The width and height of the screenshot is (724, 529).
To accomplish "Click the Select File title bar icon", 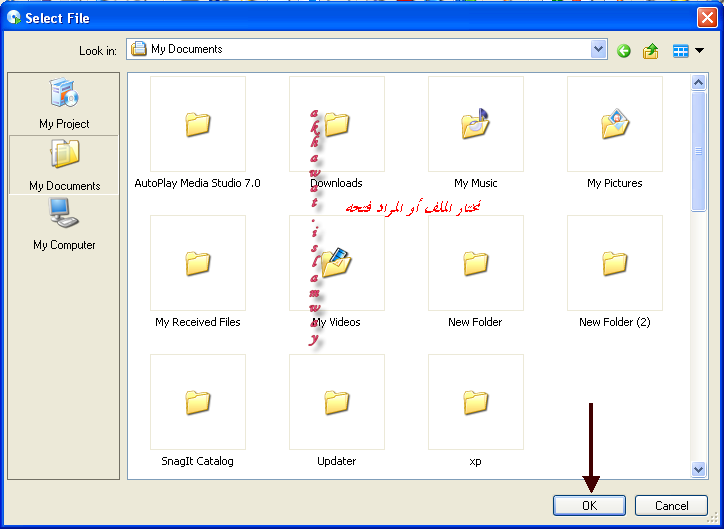I will click(14, 18).
